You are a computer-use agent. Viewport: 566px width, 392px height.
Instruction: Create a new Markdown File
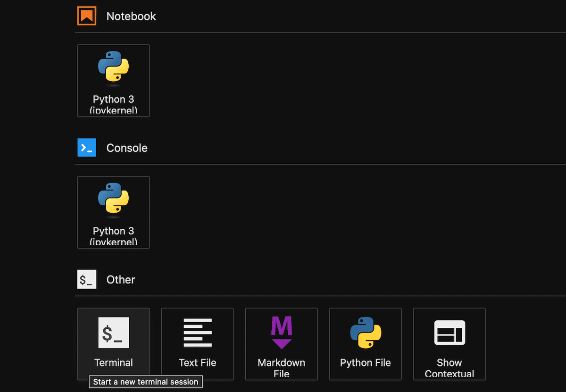(281, 344)
